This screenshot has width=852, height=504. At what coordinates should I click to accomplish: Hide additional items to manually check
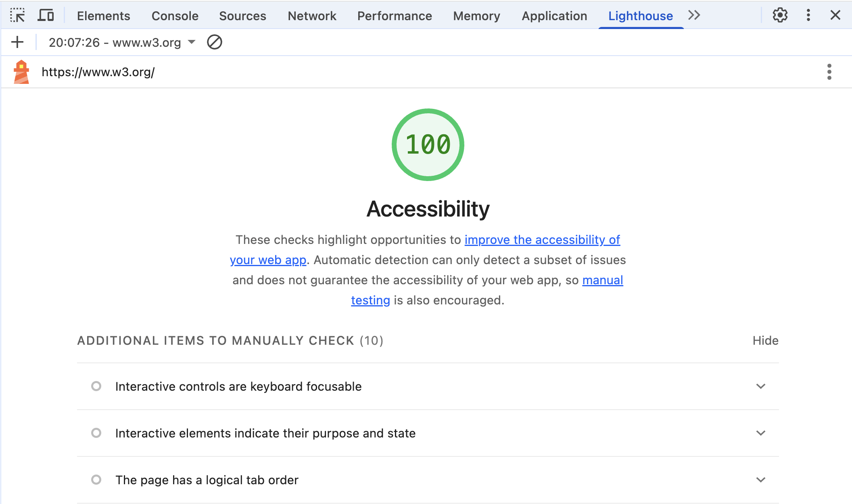[765, 340]
